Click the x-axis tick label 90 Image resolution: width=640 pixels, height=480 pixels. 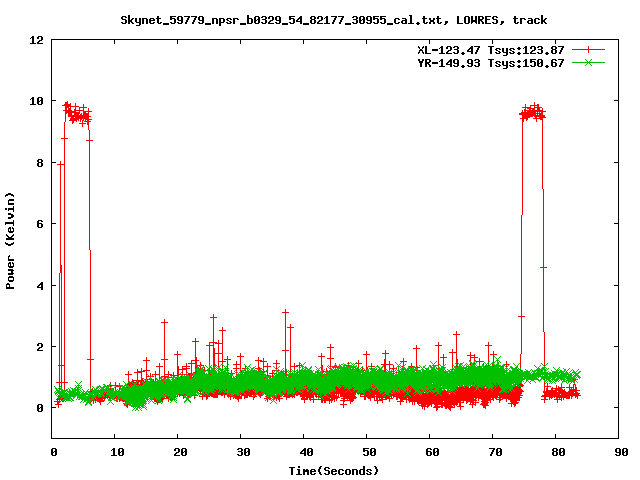click(x=621, y=452)
